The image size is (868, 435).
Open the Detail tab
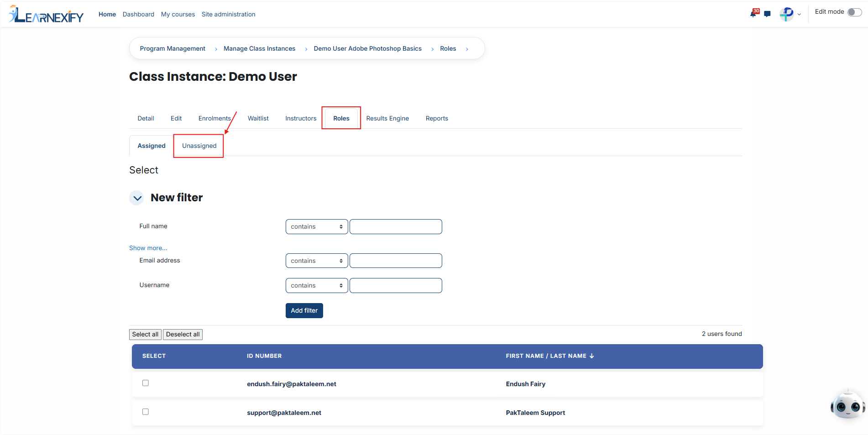[146, 119]
